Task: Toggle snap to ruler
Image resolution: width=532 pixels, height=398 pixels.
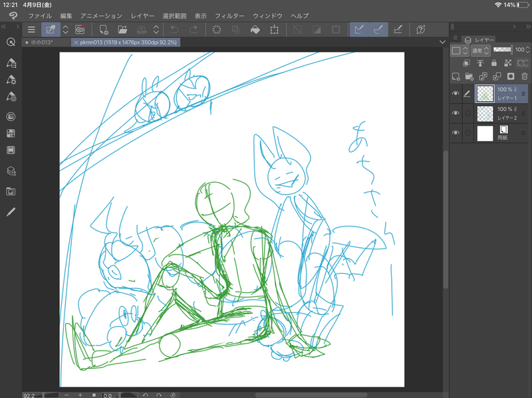Action: (359, 30)
